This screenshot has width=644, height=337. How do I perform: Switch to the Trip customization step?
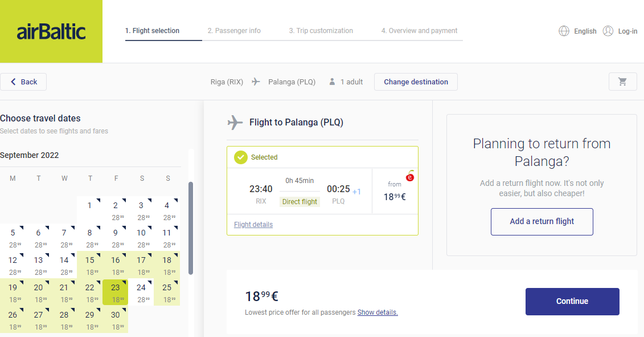click(321, 31)
